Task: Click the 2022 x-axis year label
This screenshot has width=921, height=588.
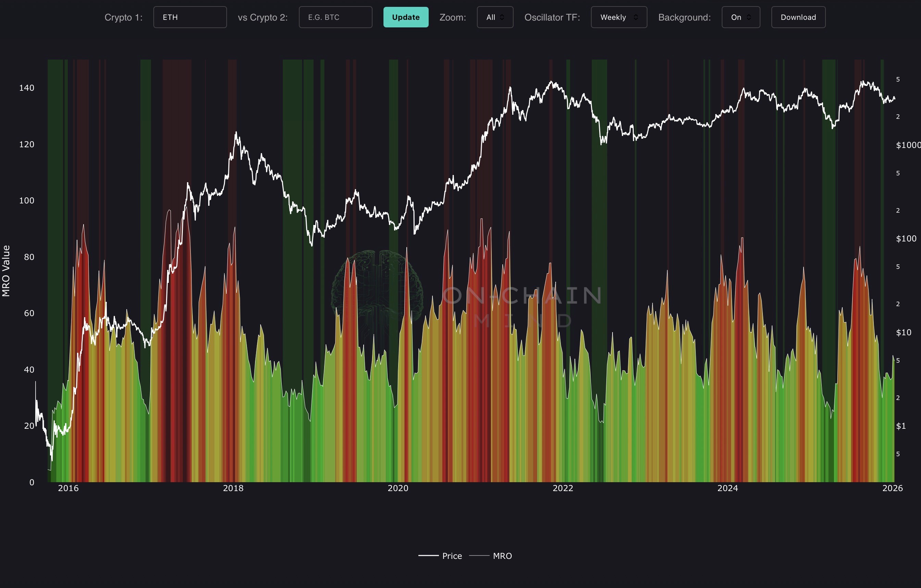Action: pyautogui.click(x=563, y=488)
